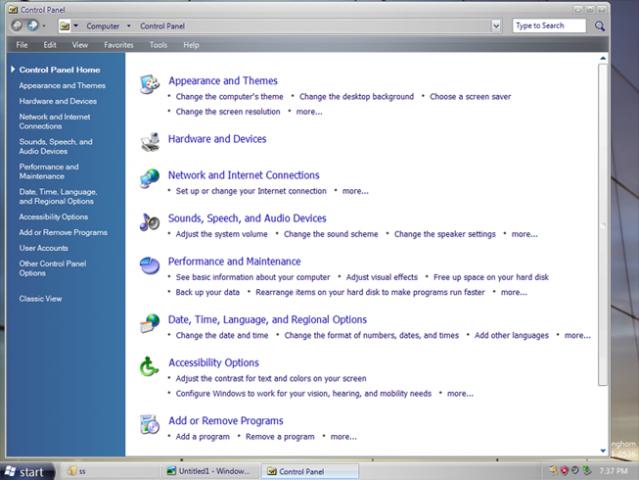Open the Tools menu
The image size is (639, 480).
pyautogui.click(x=158, y=45)
